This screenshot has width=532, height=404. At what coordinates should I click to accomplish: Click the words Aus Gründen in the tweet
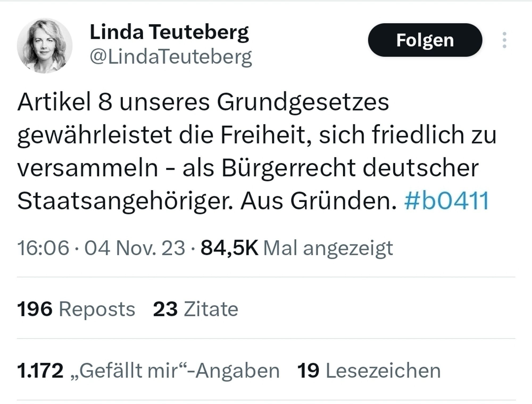pyautogui.click(x=318, y=201)
